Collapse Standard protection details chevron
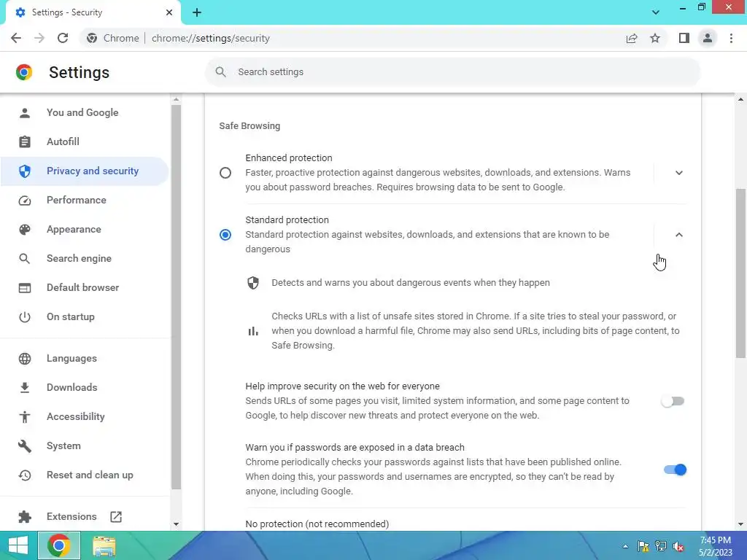Screen dimensions: 747x560 pos(679,235)
